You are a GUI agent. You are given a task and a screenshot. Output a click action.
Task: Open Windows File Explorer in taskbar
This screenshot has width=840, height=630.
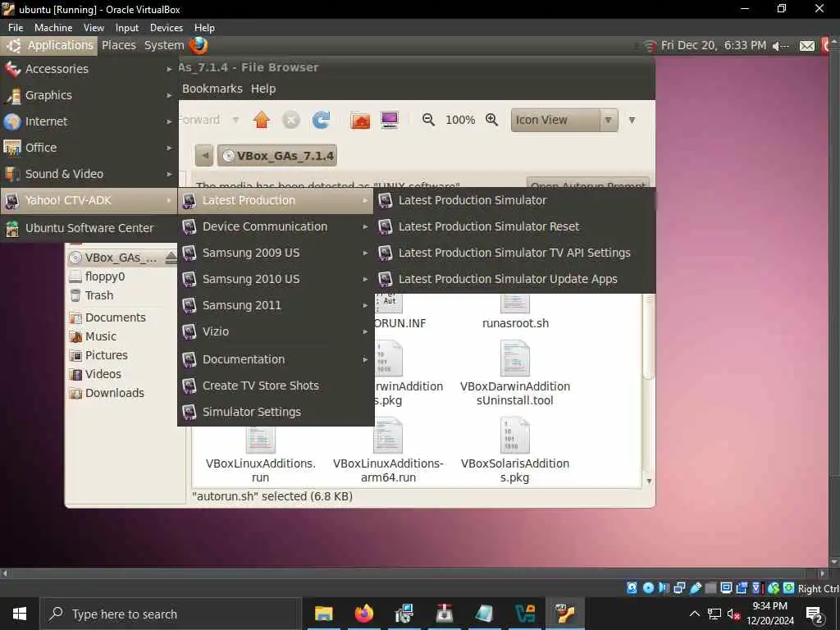pos(323,614)
